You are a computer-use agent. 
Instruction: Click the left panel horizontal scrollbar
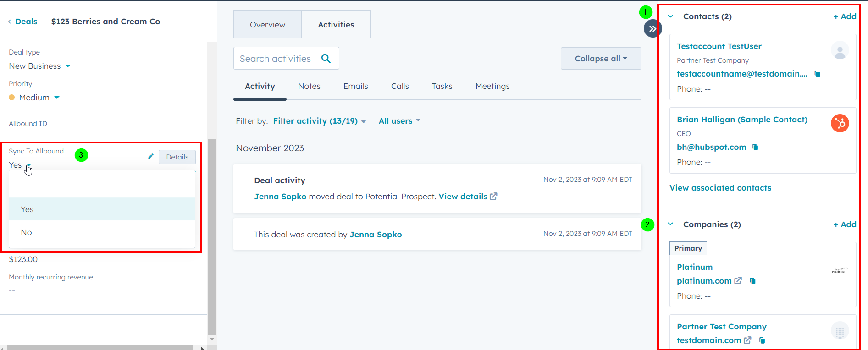[x=100, y=348]
